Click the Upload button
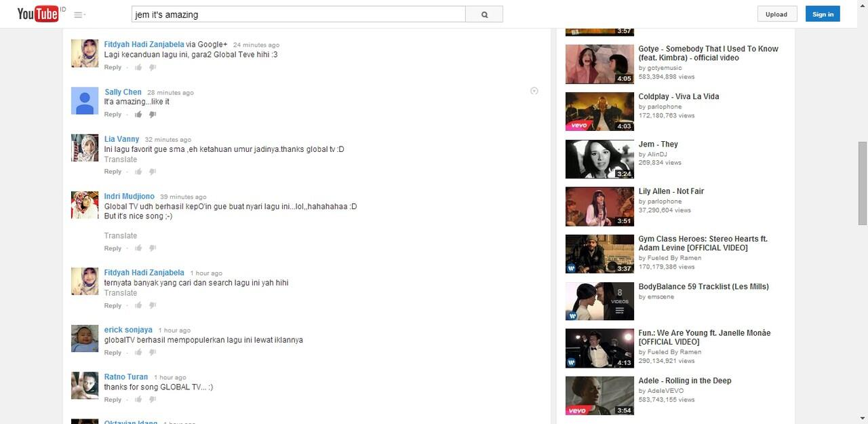 click(x=776, y=14)
